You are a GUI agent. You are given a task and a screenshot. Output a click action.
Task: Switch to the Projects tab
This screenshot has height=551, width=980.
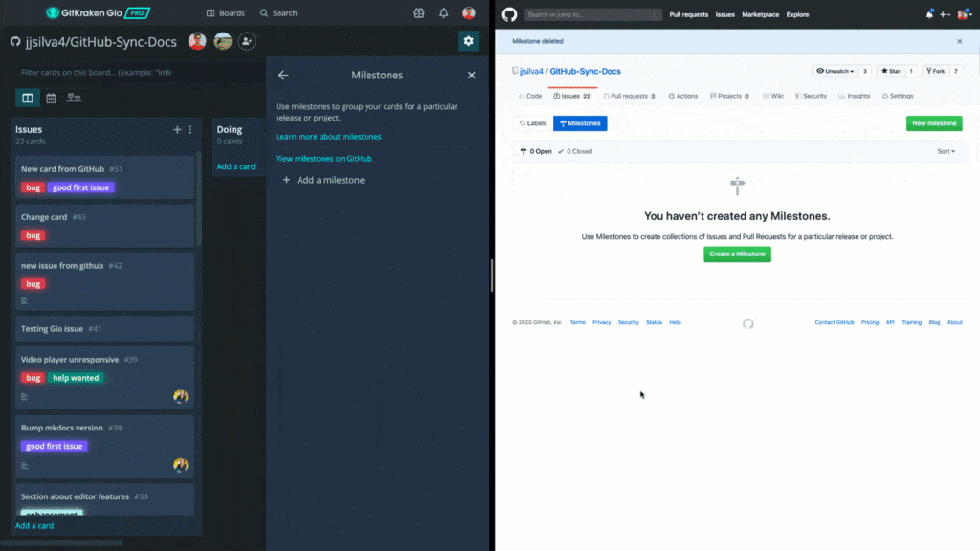coord(729,97)
